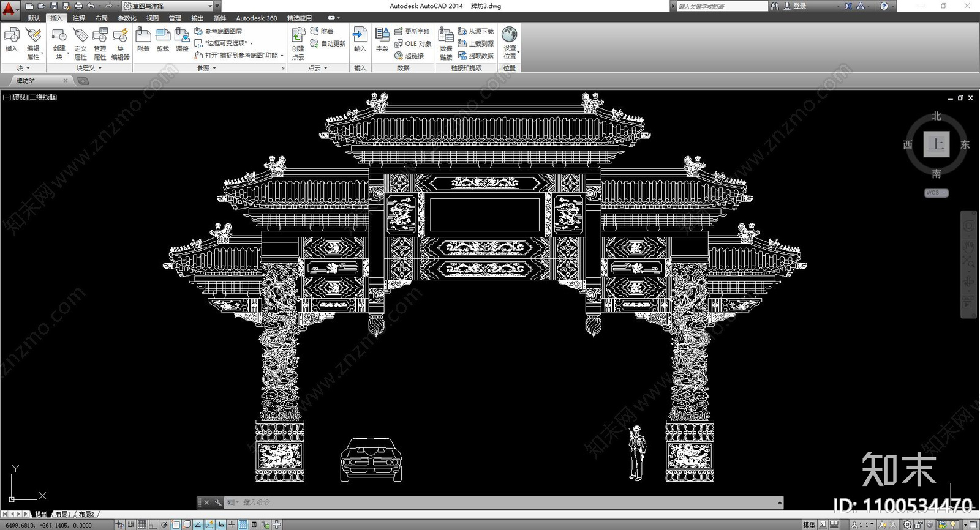
Task: Click the Field (字段) icon
Action: (382, 40)
